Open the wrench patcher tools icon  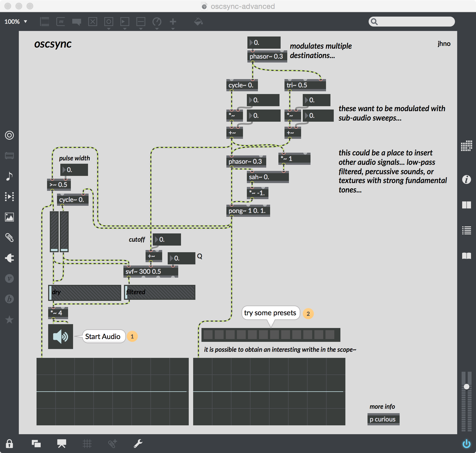[x=138, y=444]
